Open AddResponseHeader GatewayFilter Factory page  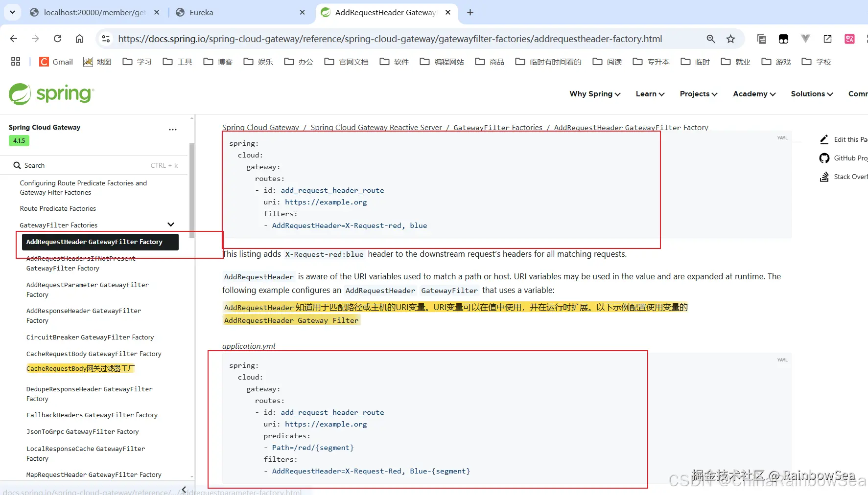click(84, 315)
